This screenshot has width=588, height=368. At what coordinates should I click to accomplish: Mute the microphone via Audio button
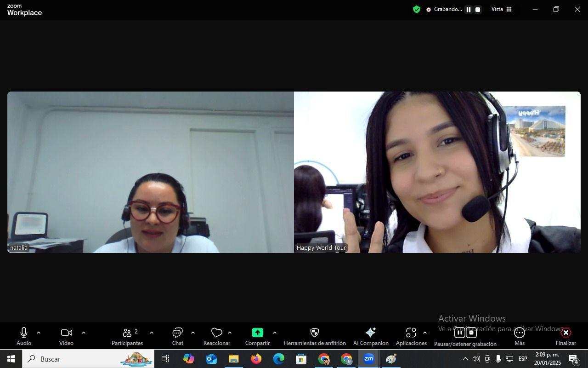click(24, 336)
